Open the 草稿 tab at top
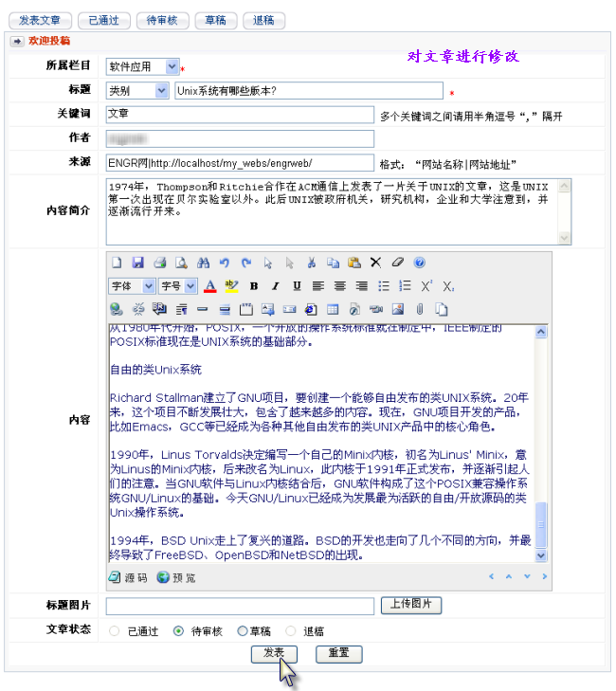Screen dimensions: 616x691 tap(216, 20)
